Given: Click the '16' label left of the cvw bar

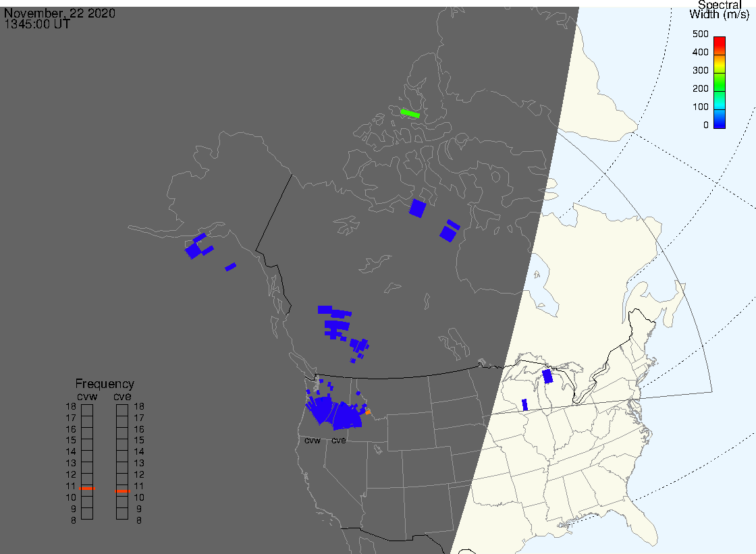Looking at the screenshot, I should (71, 429).
